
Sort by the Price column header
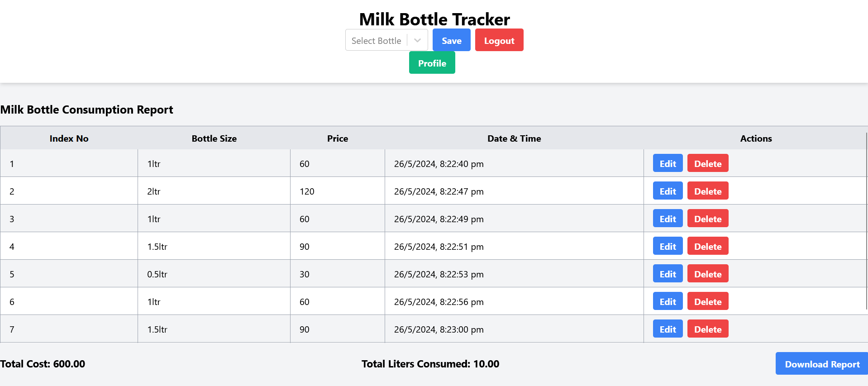[x=337, y=138]
